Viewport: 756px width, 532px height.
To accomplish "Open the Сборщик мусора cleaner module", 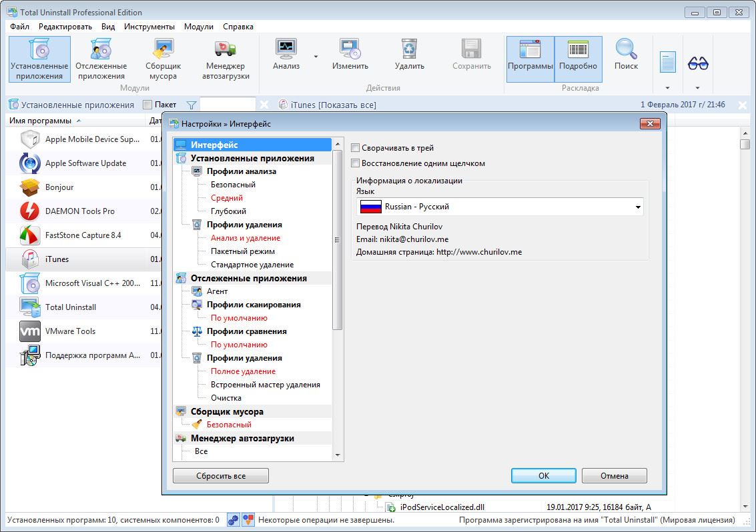I will click(x=163, y=59).
